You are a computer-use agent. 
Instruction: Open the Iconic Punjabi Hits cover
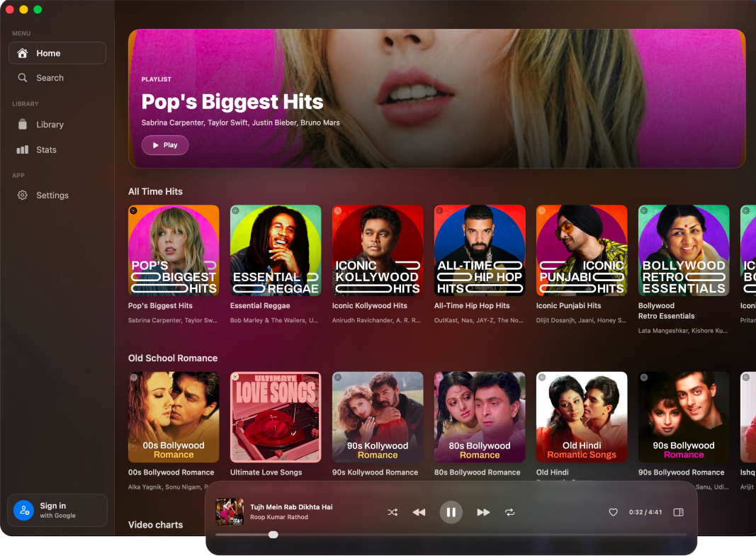click(x=582, y=251)
